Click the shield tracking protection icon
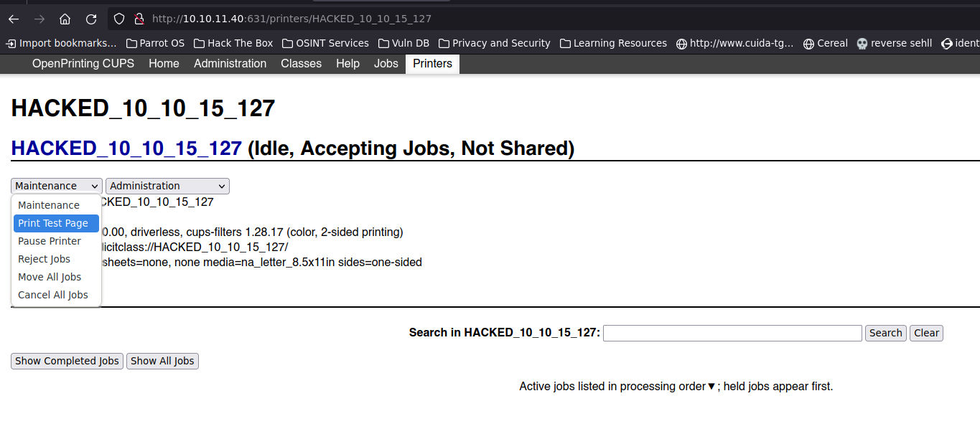Image resolution: width=980 pixels, height=434 pixels. click(x=120, y=19)
